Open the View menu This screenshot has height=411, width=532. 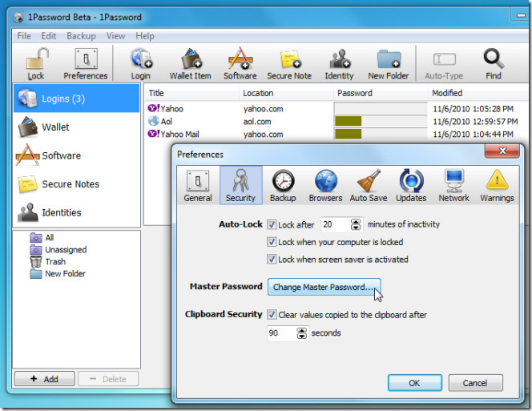(115, 36)
